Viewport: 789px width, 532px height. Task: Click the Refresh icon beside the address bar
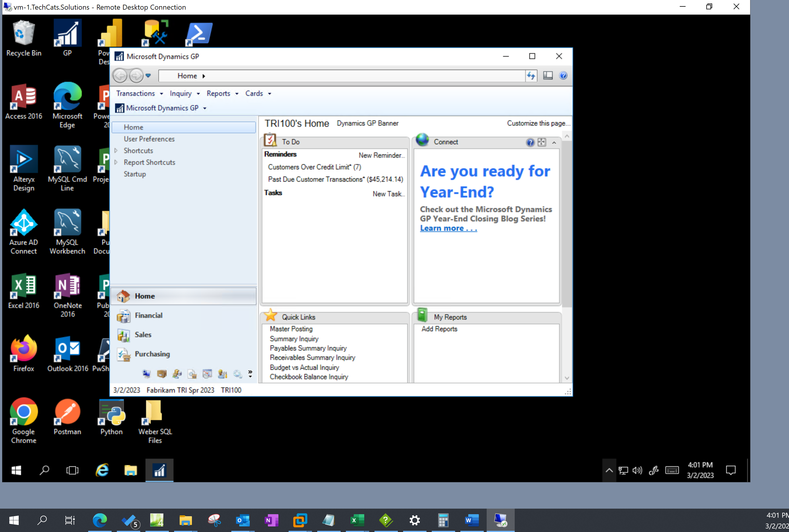click(x=531, y=76)
